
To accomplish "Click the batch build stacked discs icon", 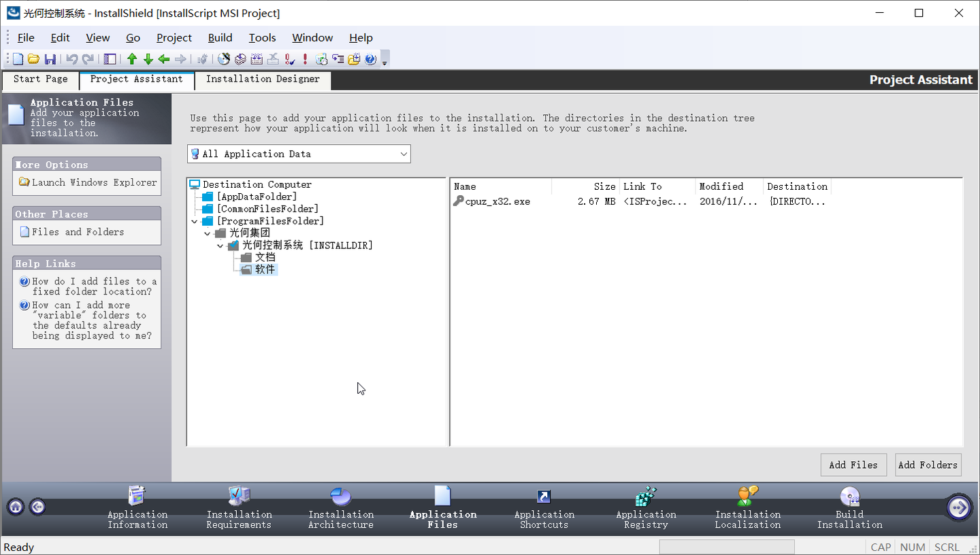I will point(240,59).
